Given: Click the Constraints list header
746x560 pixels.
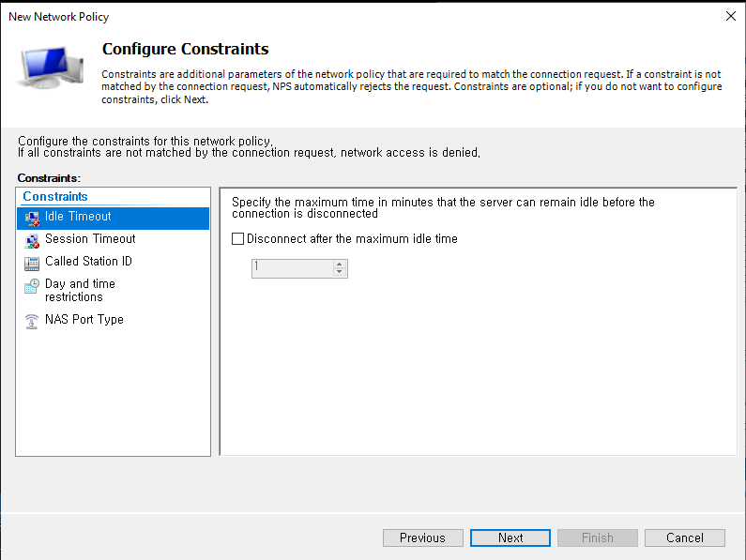Looking at the screenshot, I should [55, 196].
